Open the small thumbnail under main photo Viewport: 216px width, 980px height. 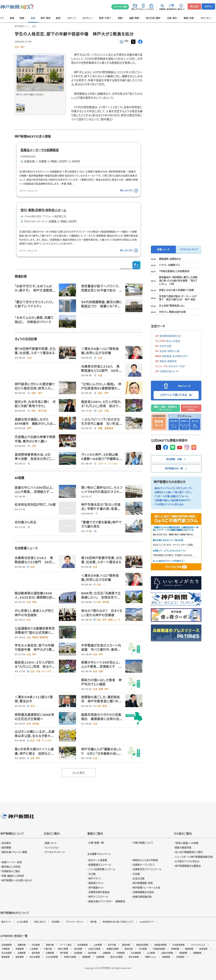pos(21,108)
